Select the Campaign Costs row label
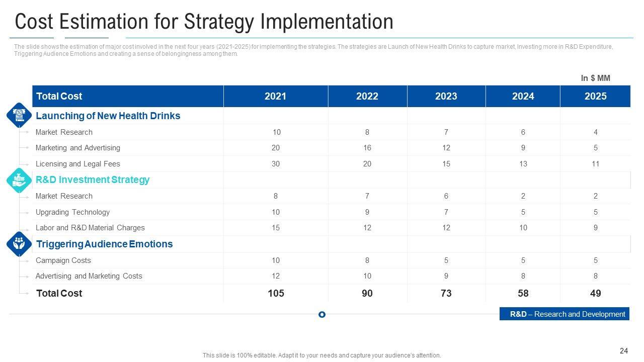The image size is (644, 362). 63,260
